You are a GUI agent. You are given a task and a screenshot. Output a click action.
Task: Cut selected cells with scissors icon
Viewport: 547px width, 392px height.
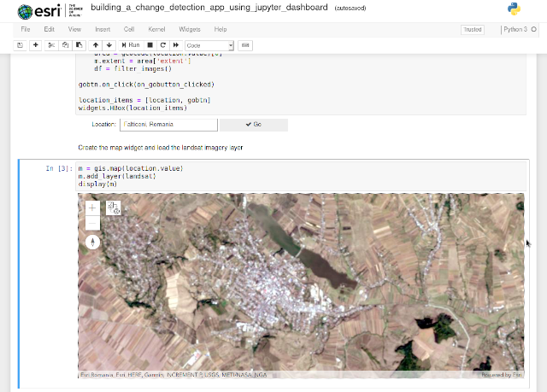pos(51,45)
